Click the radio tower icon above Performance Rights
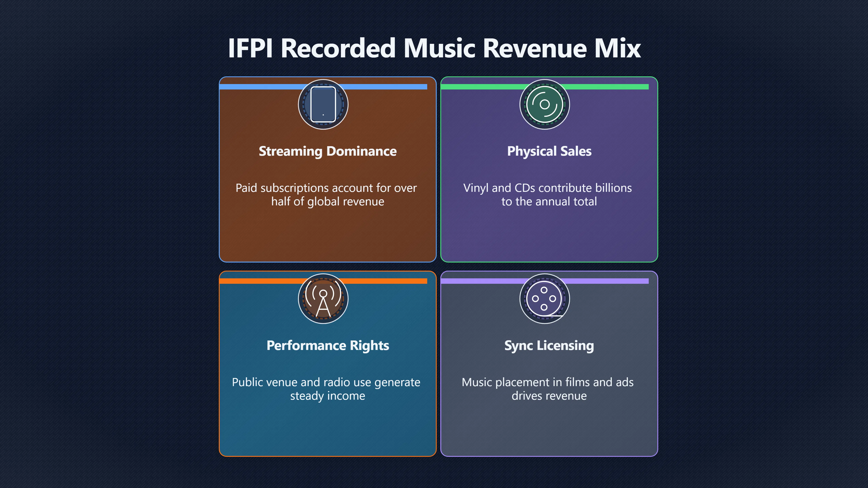The height and width of the screenshot is (488, 868). 323,299
